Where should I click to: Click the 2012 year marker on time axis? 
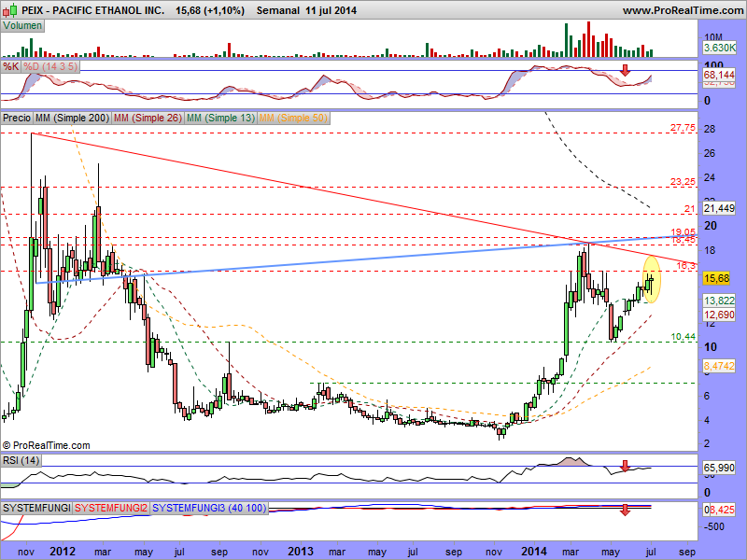tap(63, 552)
